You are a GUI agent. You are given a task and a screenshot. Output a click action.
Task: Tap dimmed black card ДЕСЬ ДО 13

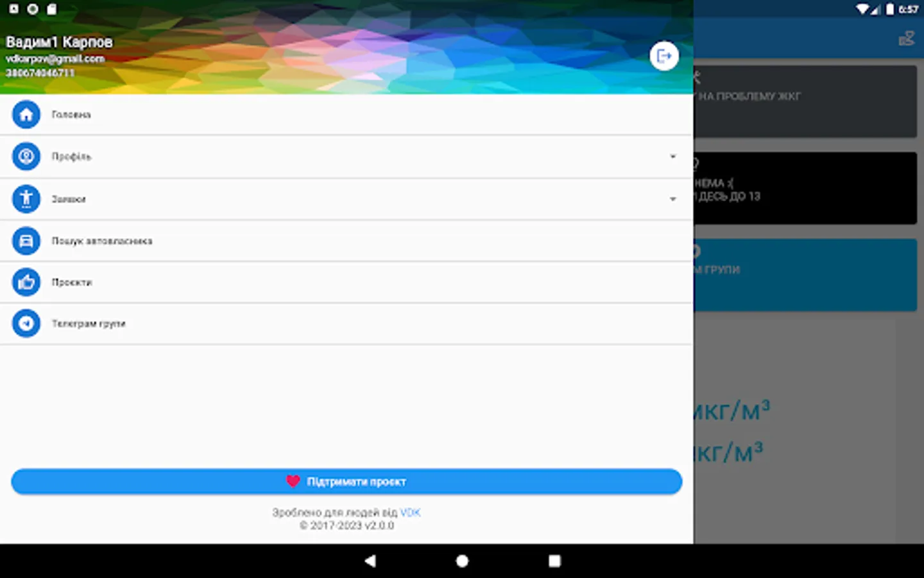805,188
